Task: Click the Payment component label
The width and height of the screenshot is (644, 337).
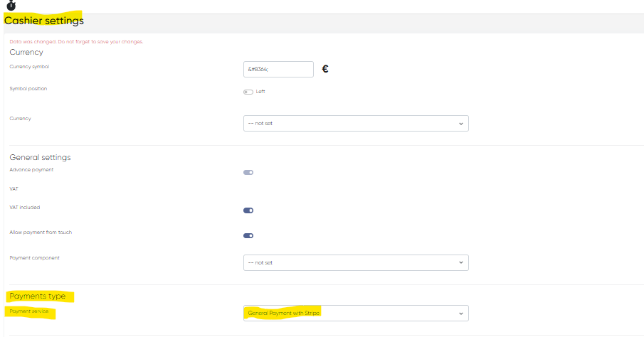Action: coord(34,257)
